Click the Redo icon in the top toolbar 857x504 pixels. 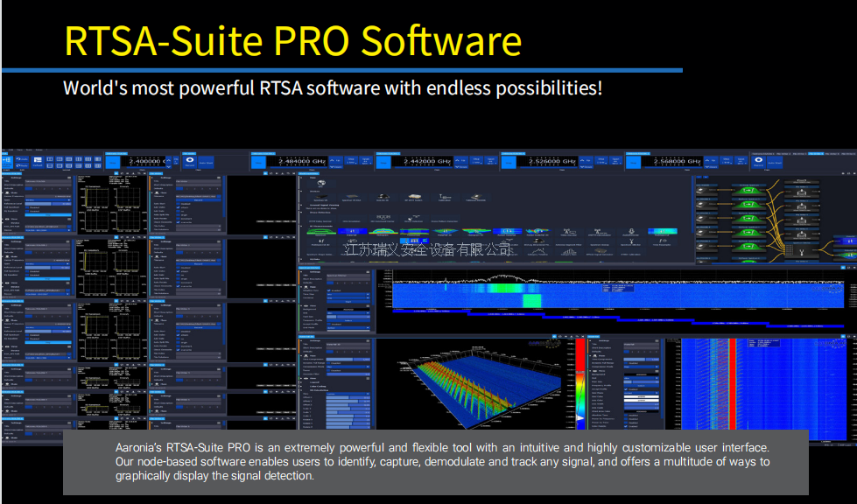click(x=21, y=165)
